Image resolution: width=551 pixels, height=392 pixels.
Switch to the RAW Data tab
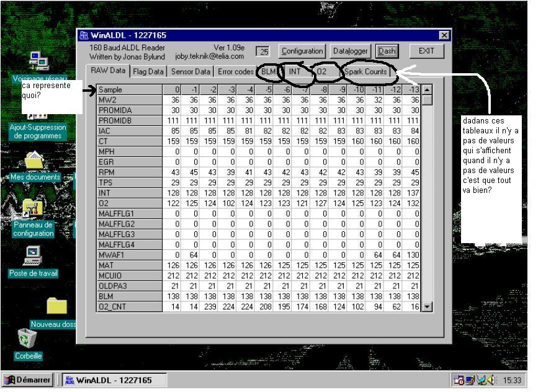(108, 70)
